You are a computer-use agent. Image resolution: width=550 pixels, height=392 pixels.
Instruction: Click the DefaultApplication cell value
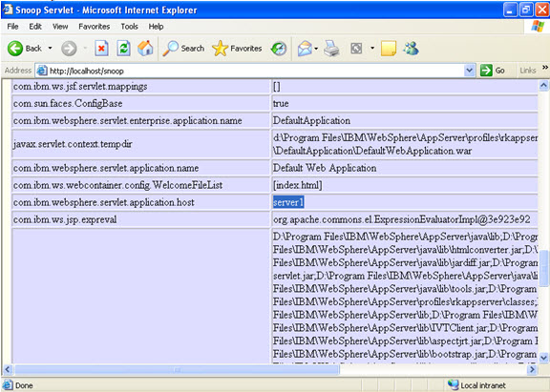311,120
